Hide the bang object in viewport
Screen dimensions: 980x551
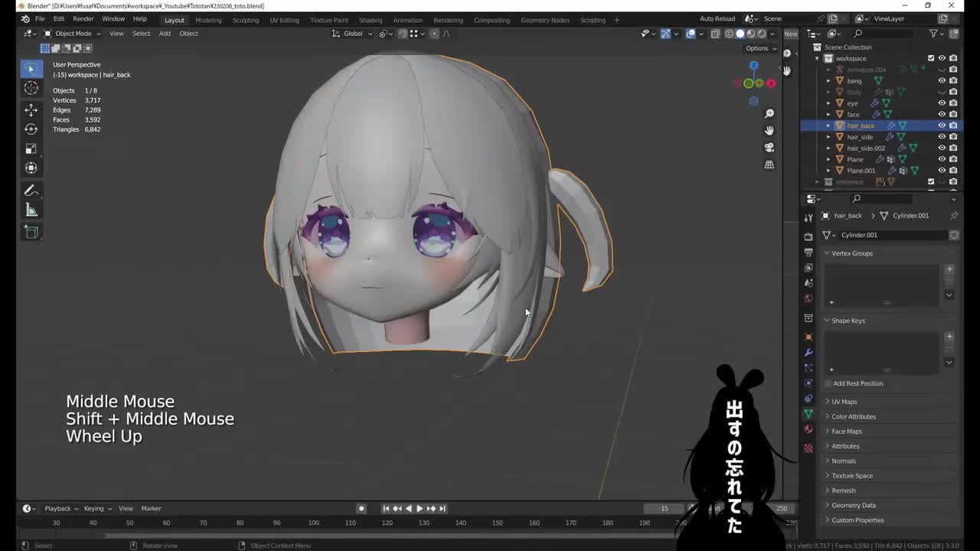942,80
